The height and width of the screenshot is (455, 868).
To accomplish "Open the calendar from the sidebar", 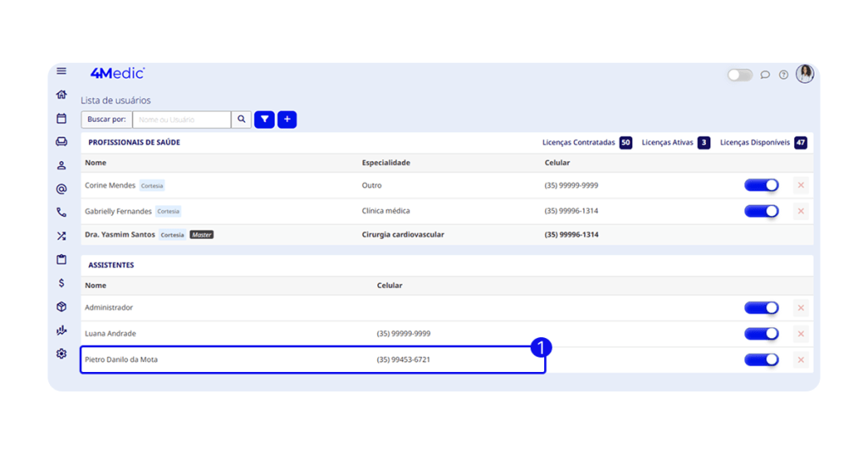I will [61, 119].
